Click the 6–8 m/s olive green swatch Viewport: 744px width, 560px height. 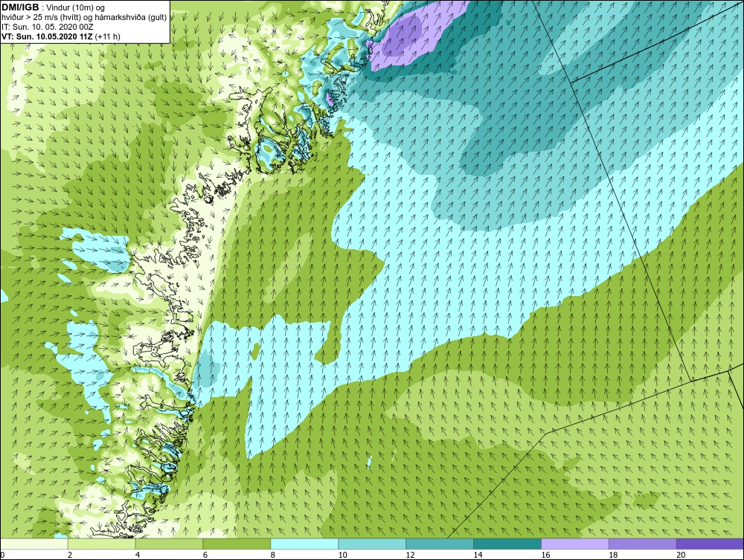click(237, 544)
